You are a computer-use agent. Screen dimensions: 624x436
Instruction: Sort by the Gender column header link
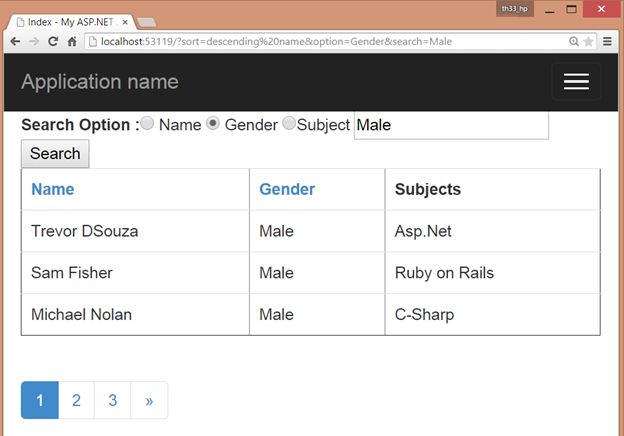[x=286, y=189]
